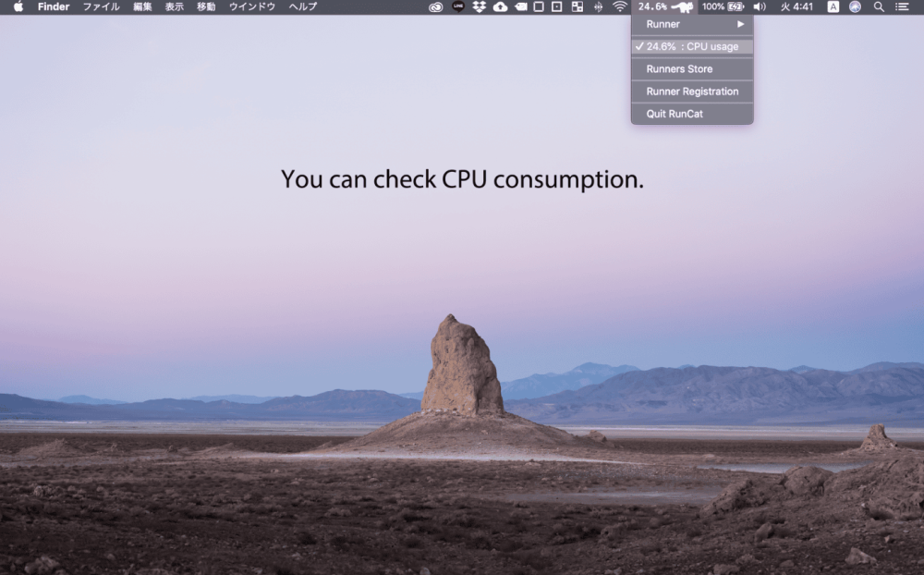Open the Finder menu in the menu bar
This screenshot has height=575, width=924.
click(54, 7)
